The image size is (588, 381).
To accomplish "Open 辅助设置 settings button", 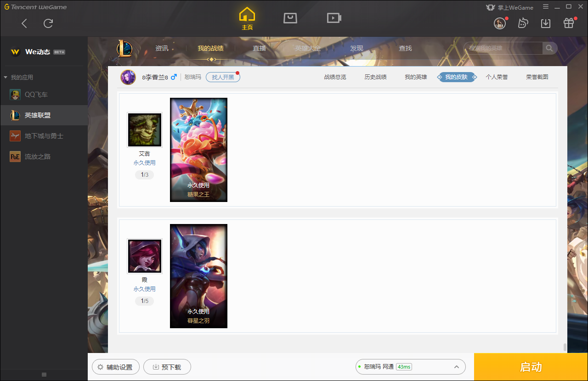I will [115, 367].
